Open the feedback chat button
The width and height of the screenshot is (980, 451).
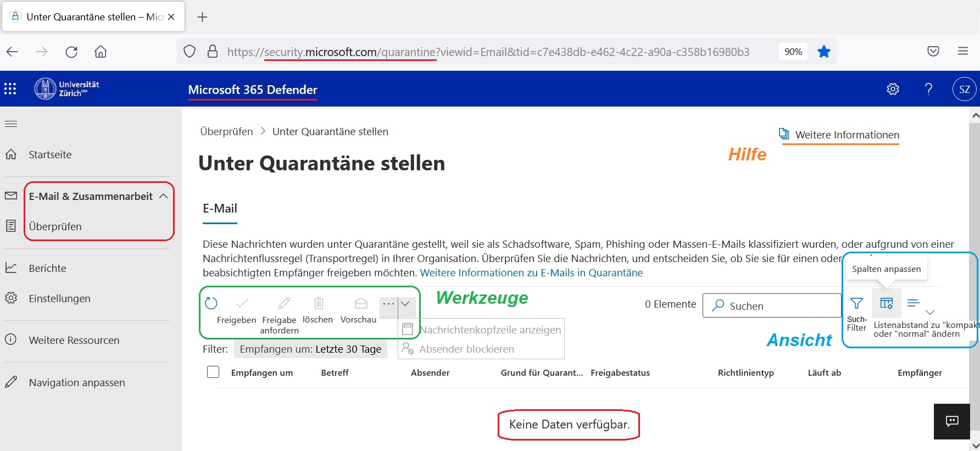(x=952, y=421)
